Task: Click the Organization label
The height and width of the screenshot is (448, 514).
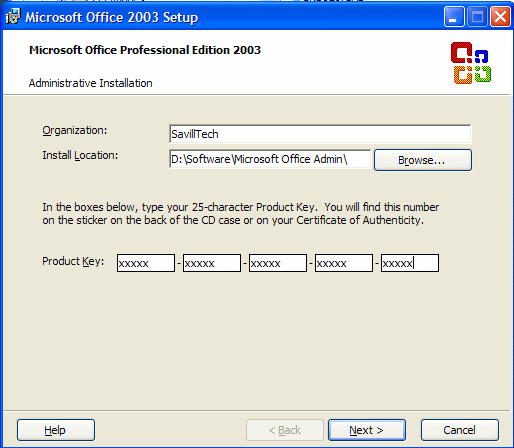Action: (x=75, y=130)
